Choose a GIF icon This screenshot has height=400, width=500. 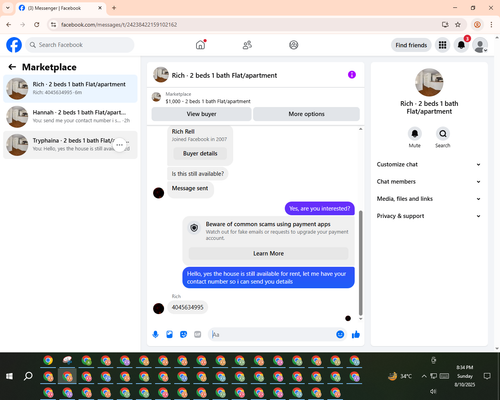[x=198, y=334]
